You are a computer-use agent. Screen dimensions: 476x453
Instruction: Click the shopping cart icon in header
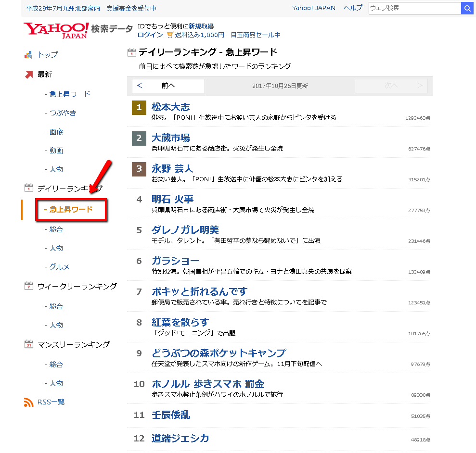pos(169,35)
